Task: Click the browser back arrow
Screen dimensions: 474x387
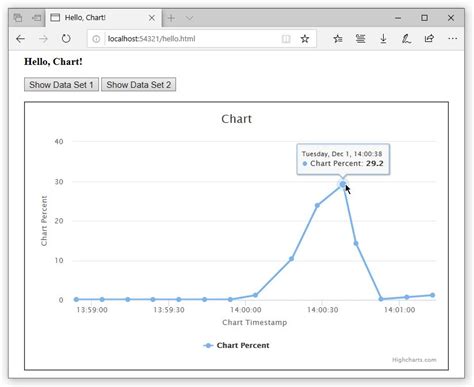Action: point(20,39)
